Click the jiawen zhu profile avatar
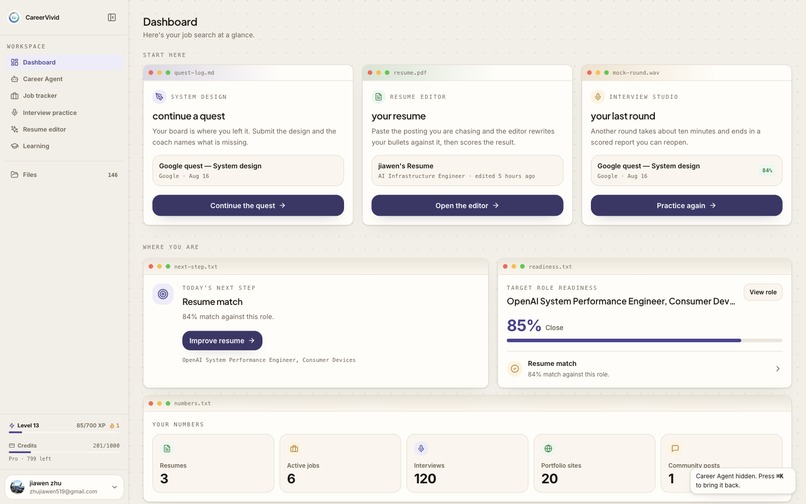Image resolution: width=806 pixels, height=504 pixels. tap(17, 487)
